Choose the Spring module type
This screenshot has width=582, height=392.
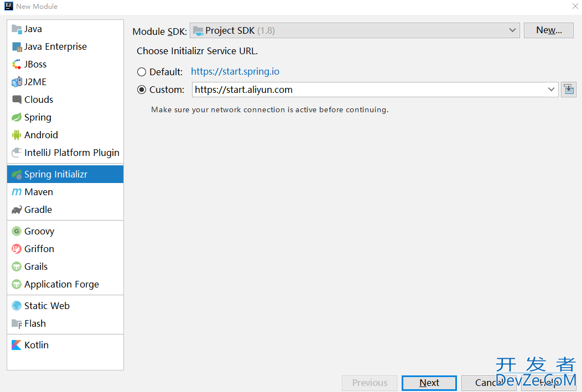point(65,117)
